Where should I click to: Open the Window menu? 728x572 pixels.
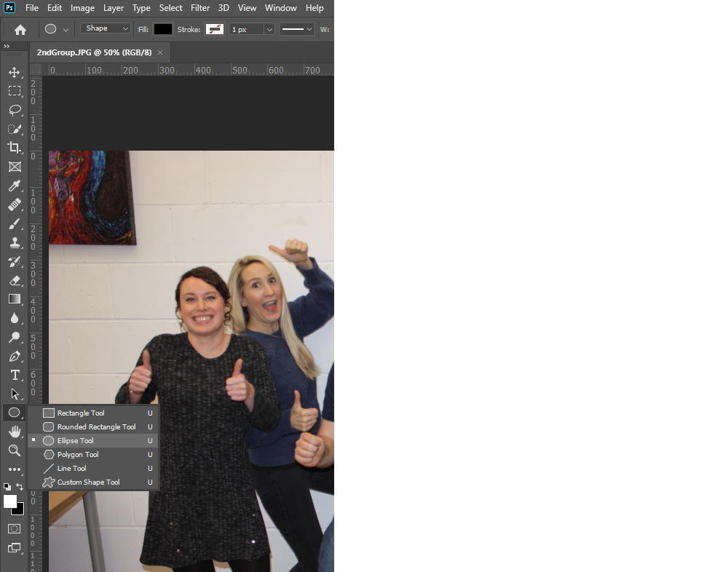[281, 8]
